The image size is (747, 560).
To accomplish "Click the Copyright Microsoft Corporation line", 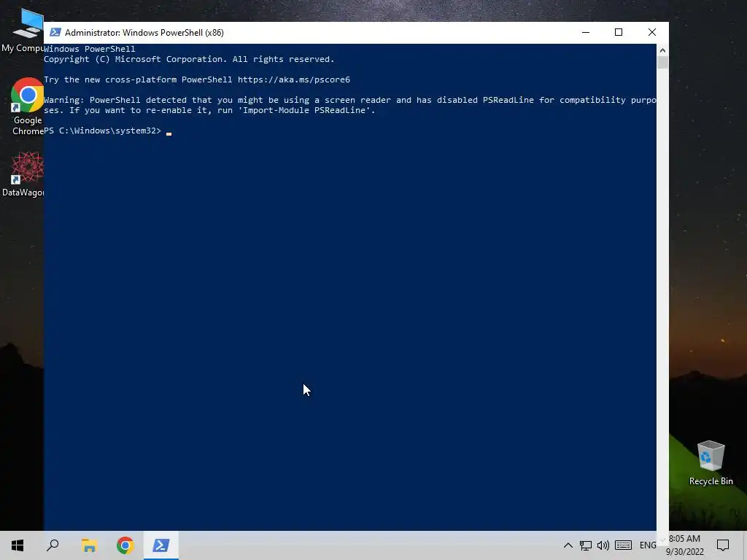I will (x=189, y=59).
